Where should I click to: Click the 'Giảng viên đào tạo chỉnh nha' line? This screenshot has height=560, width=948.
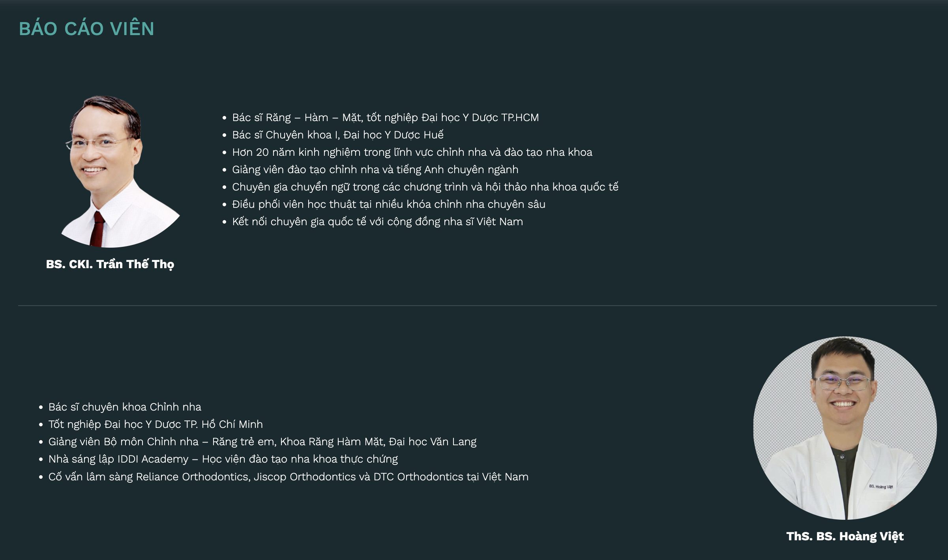[x=375, y=170]
